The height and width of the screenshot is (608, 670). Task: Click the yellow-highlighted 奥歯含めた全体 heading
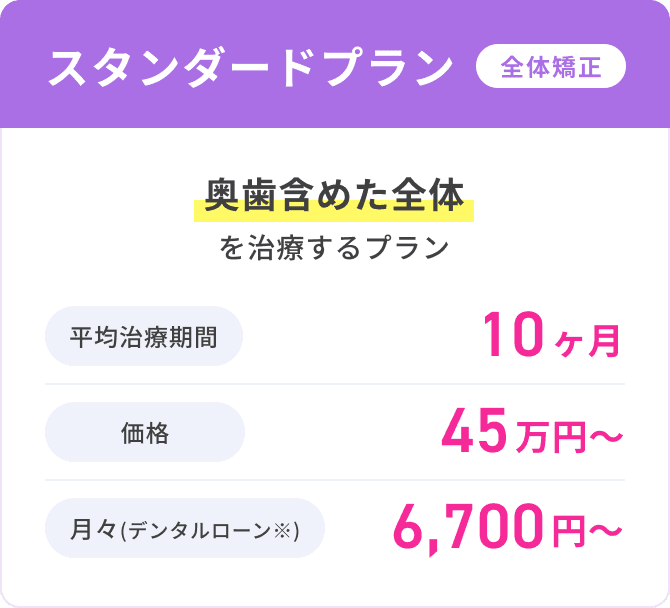334,197
